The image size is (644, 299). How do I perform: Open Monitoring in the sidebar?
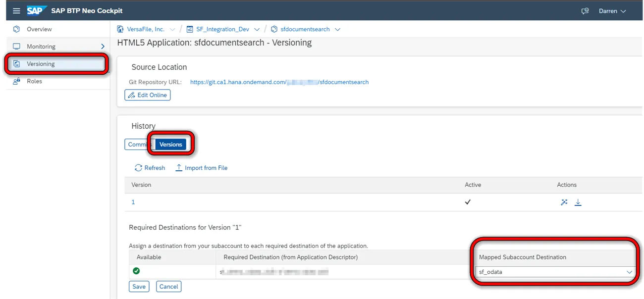point(41,47)
